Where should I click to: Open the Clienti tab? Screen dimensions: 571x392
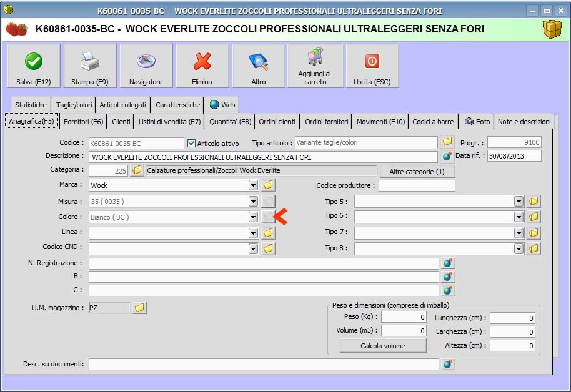(121, 122)
